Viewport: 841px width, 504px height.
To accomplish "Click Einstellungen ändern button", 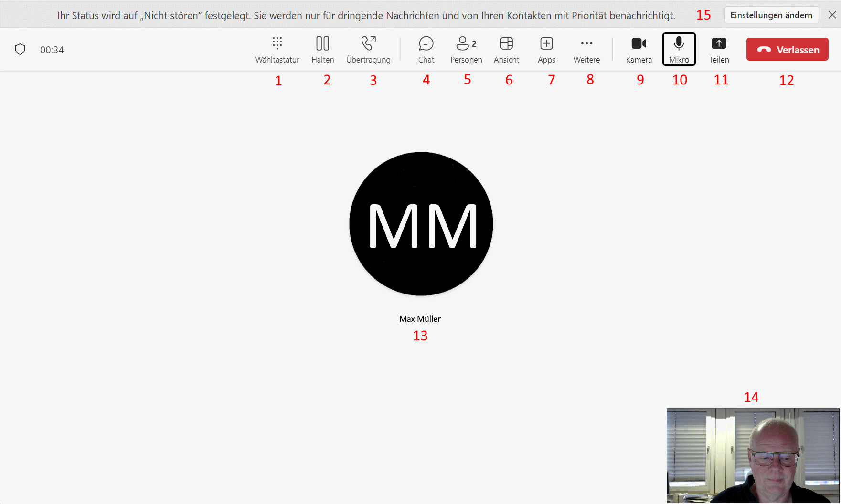I will 771,15.
